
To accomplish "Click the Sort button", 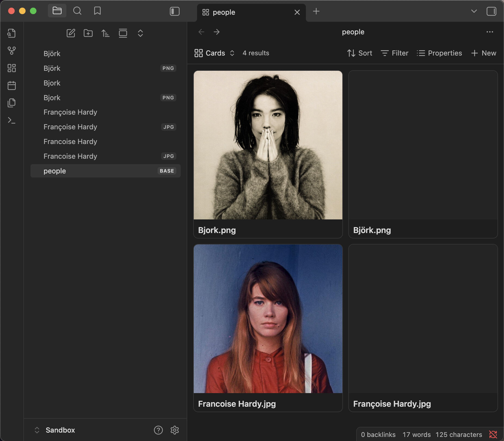I will coord(359,53).
